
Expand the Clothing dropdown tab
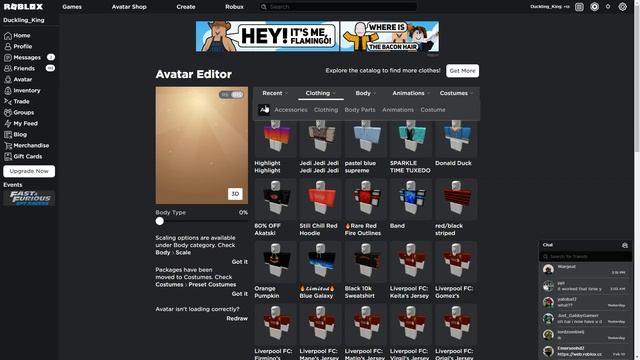320,93
